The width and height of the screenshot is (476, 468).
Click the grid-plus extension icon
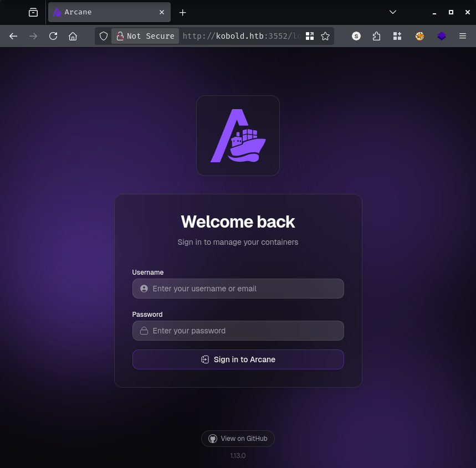(x=397, y=36)
